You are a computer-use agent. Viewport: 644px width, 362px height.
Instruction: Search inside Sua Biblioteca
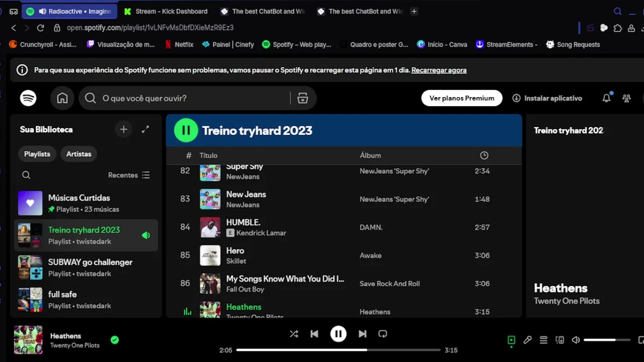tap(26, 175)
